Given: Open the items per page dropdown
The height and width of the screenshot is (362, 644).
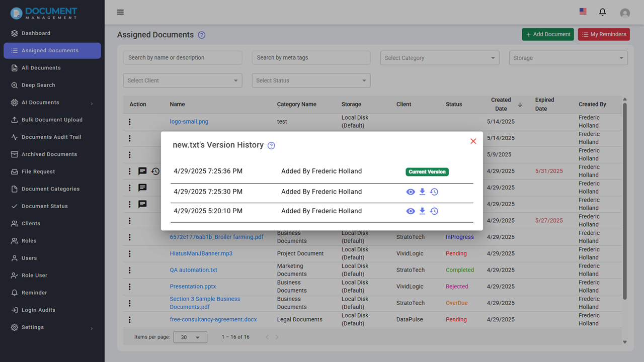Looking at the screenshot, I should coord(190,337).
